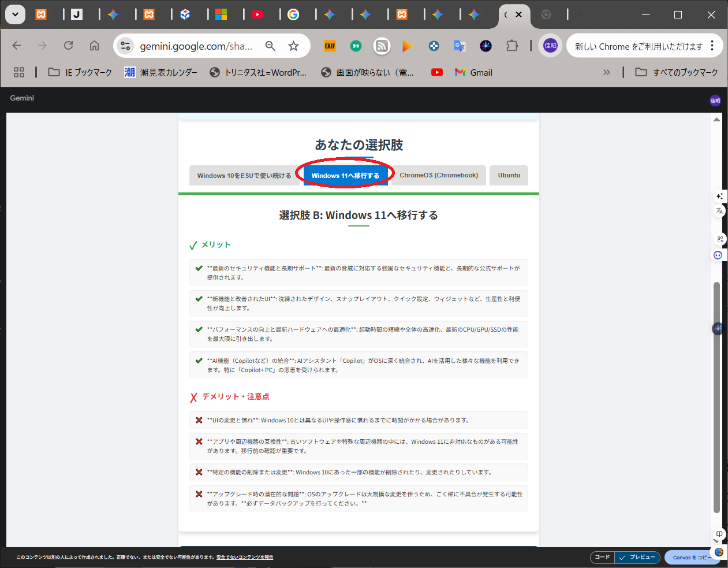
Task: Open the page zoom magnifier icon
Action: point(270,46)
